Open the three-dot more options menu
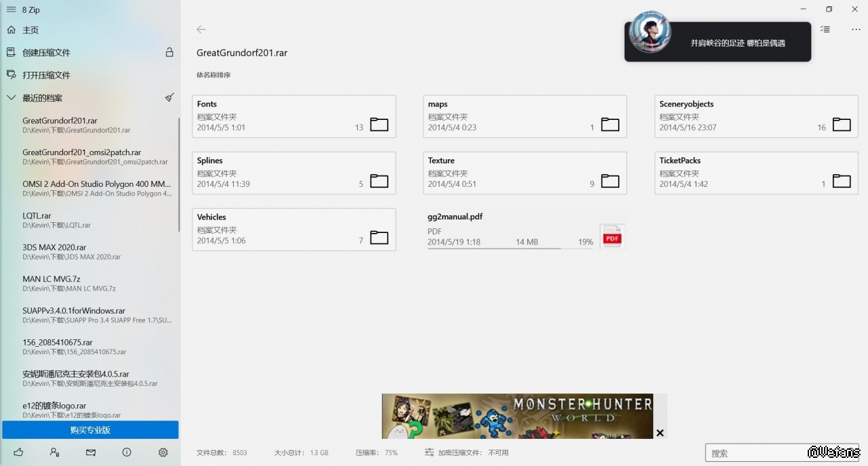 [855, 29]
